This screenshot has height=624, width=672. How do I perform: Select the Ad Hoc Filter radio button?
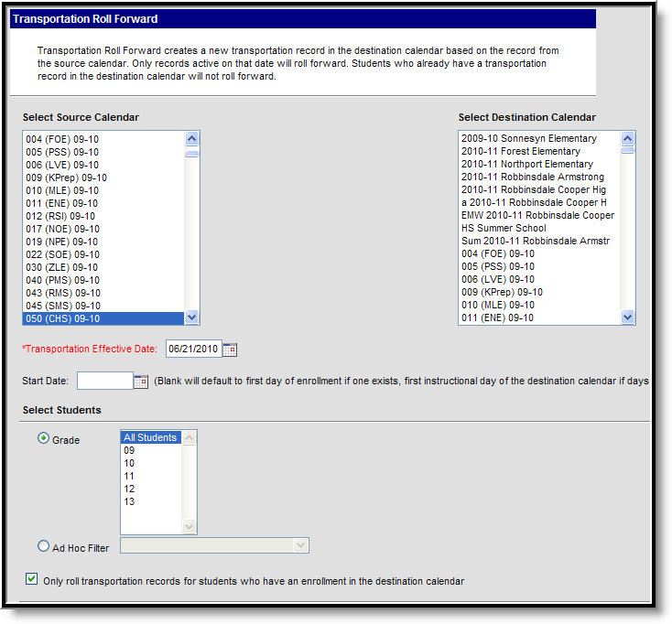pyautogui.click(x=43, y=546)
